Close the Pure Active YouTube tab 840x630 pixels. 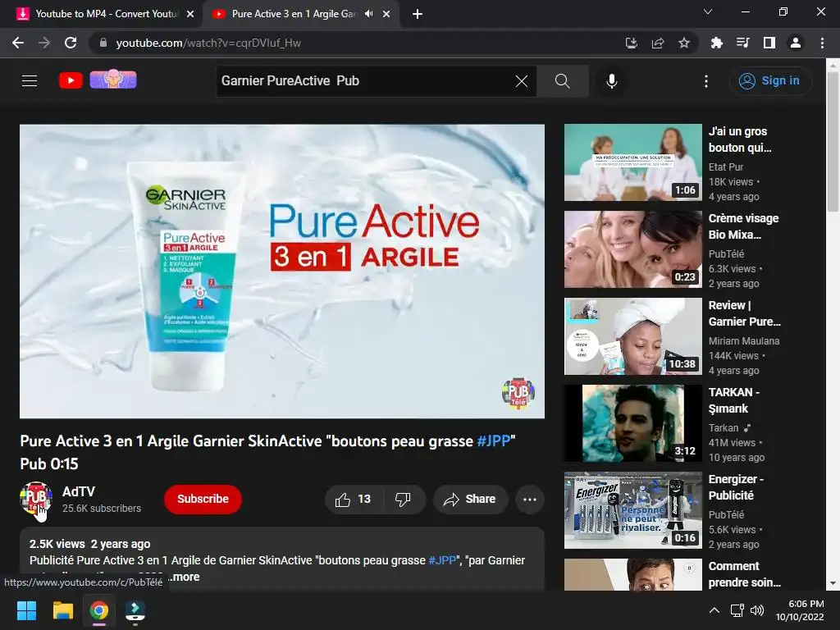click(x=386, y=14)
